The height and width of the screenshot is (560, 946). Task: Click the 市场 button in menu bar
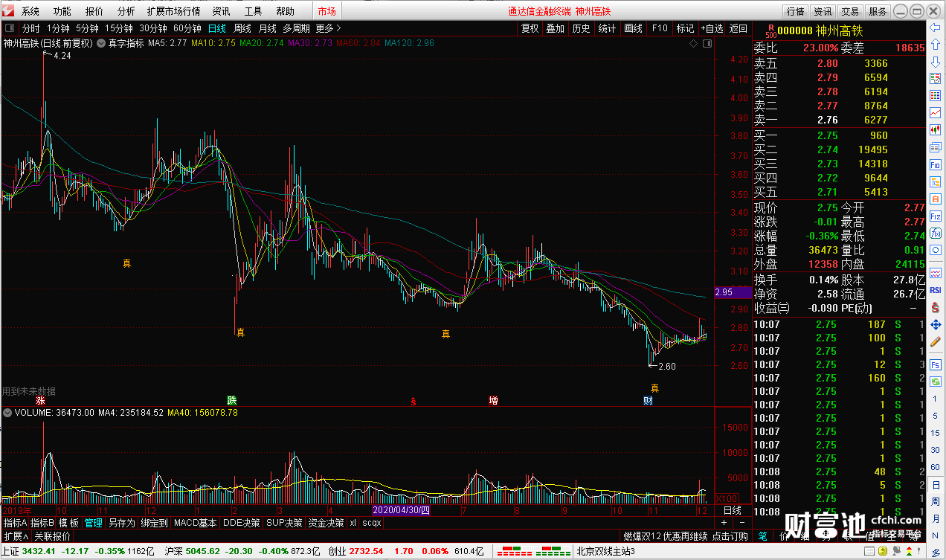point(326,11)
